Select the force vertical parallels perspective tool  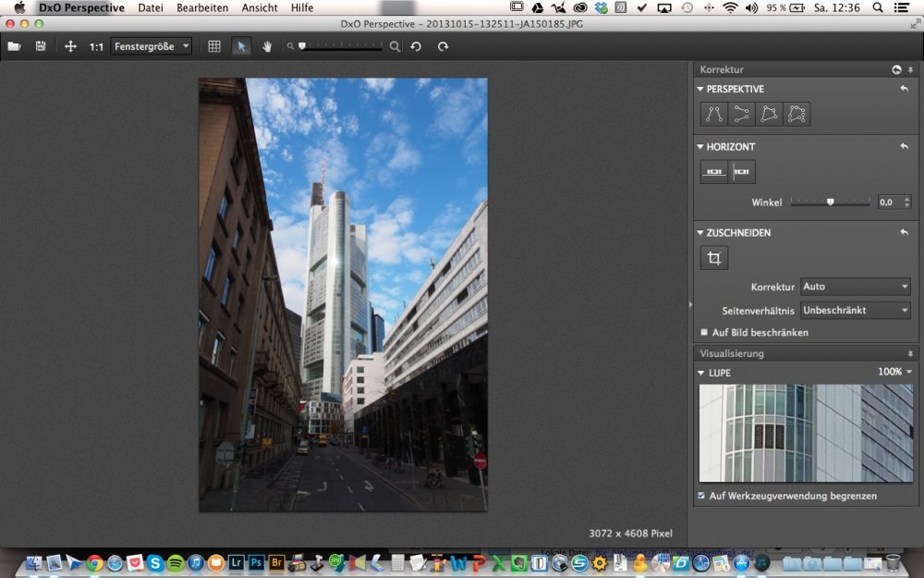point(713,114)
